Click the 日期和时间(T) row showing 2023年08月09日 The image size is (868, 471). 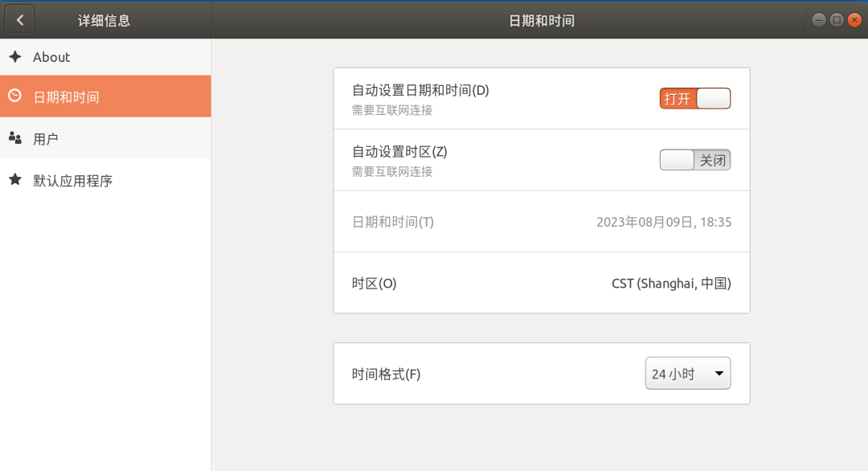(541, 222)
